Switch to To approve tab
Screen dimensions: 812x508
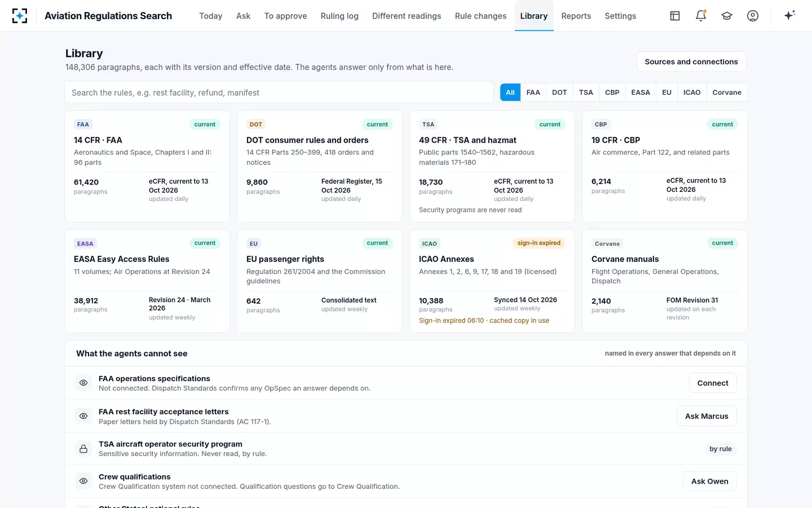pos(285,16)
